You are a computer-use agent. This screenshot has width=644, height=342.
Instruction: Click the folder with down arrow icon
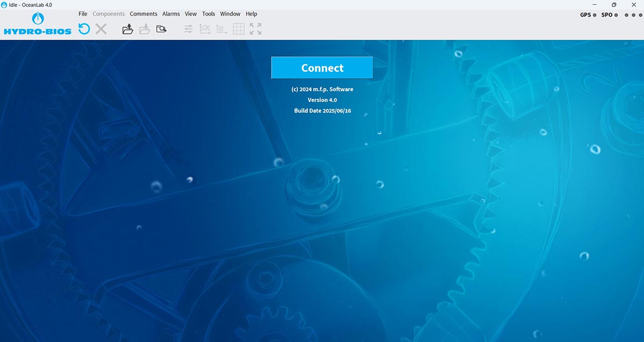pos(144,29)
